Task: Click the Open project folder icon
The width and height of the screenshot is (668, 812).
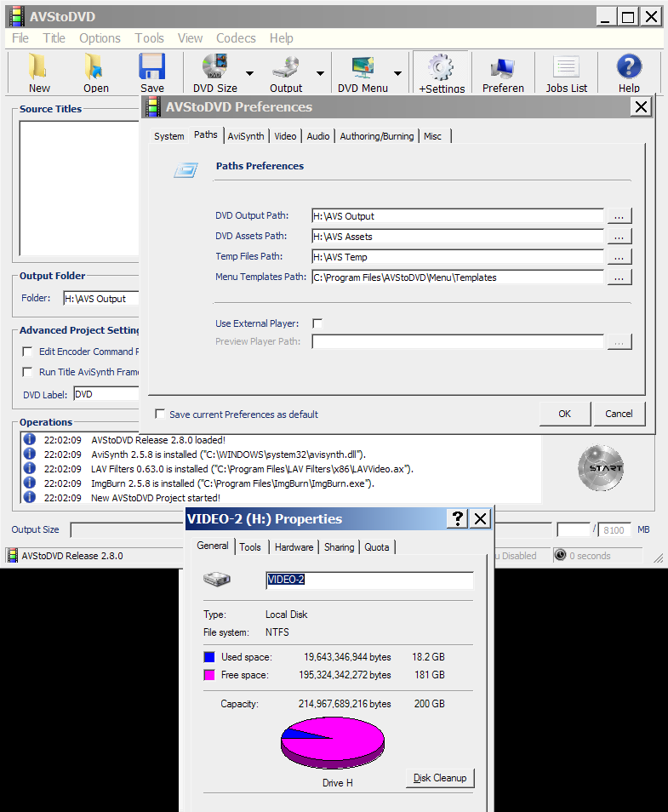Action: 94,66
